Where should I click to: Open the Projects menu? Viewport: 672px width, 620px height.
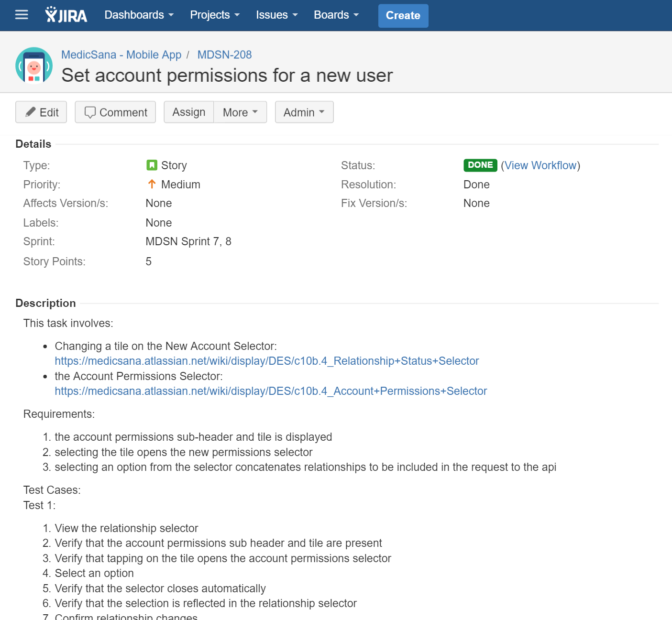coord(215,15)
